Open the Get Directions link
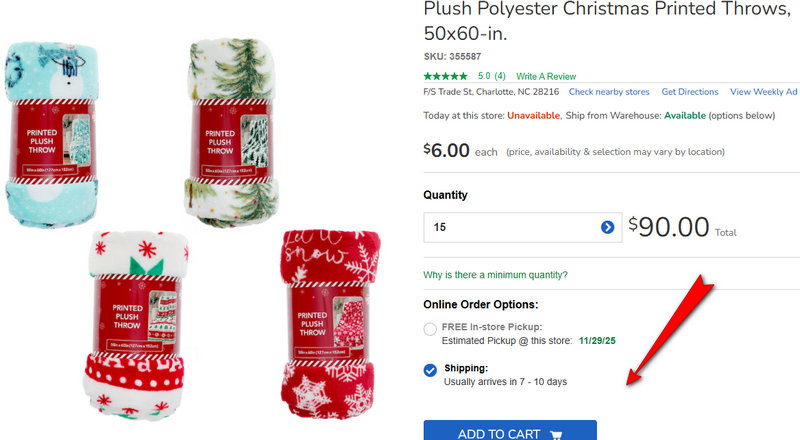The image size is (800, 440). pos(690,92)
